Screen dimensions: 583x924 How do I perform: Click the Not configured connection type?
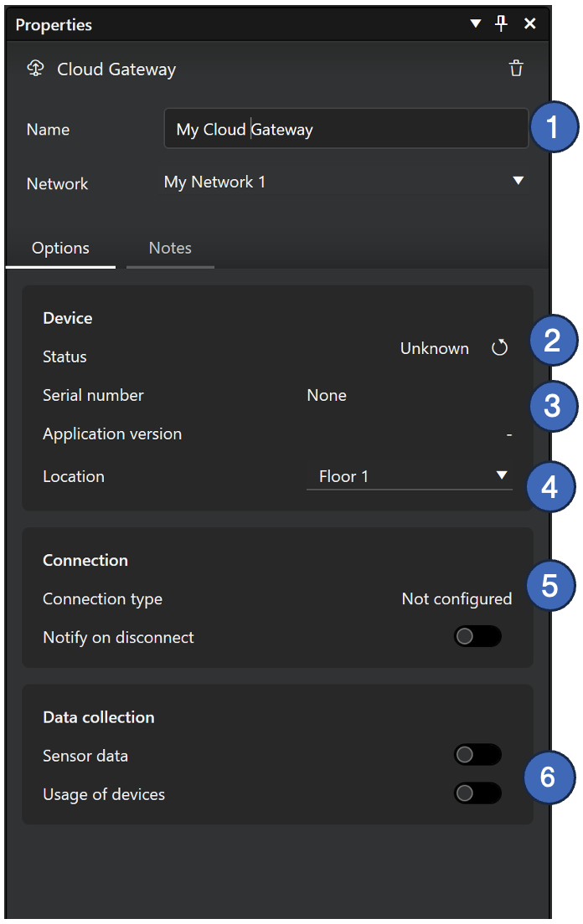pyautogui.click(x=457, y=598)
